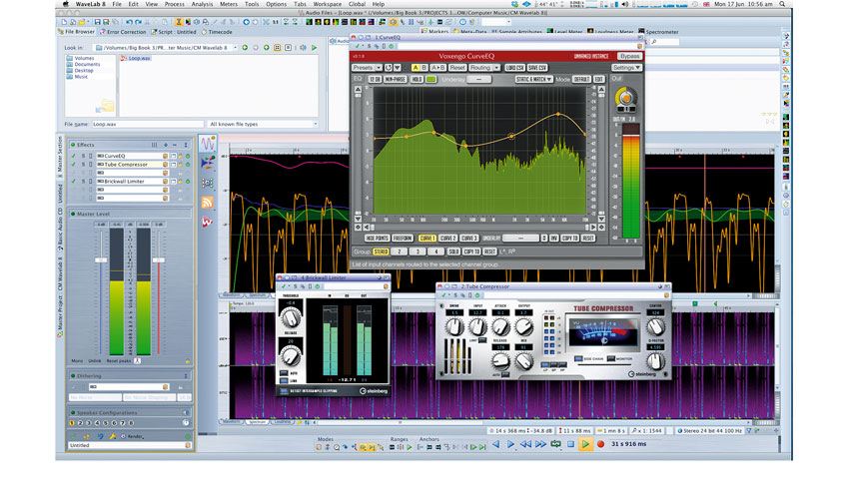Click the volume icon in macOS menu bar

coord(625,4)
